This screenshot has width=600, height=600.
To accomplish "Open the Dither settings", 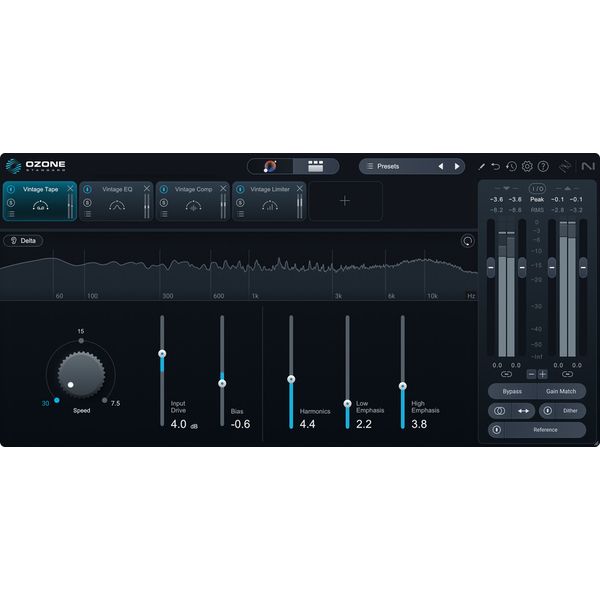I will 570,411.
